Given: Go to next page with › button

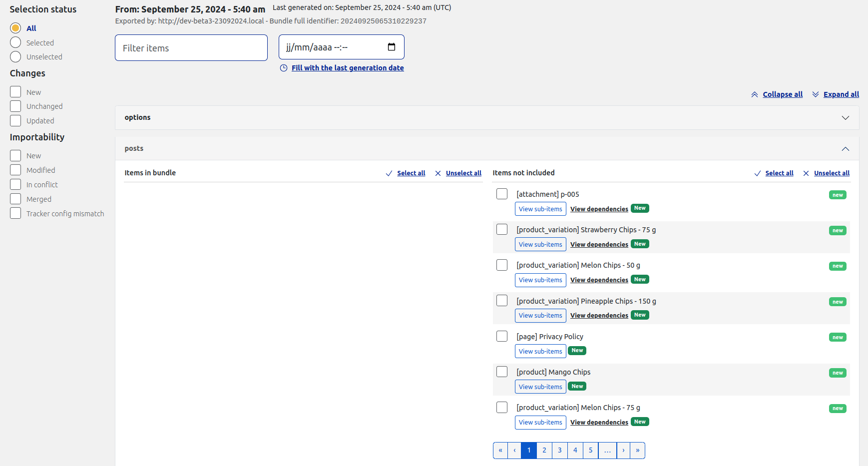Looking at the screenshot, I should click(x=623, y=450).
